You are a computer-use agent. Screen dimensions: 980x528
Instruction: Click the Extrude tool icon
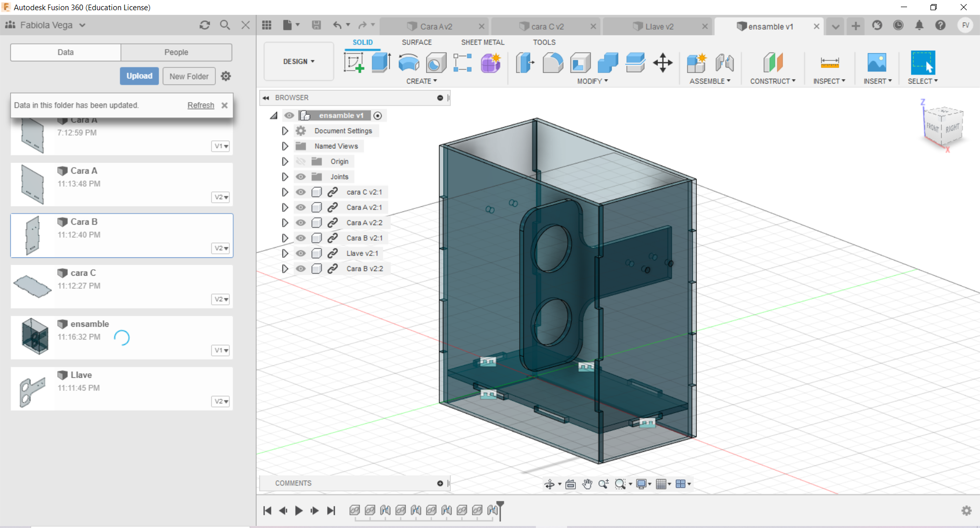[x=381, y=63]
